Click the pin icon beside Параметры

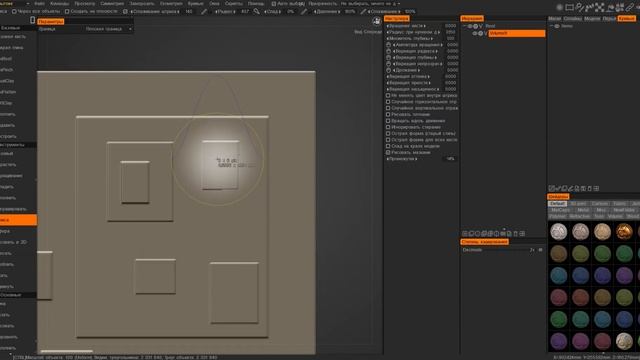(x=33, y=20)
